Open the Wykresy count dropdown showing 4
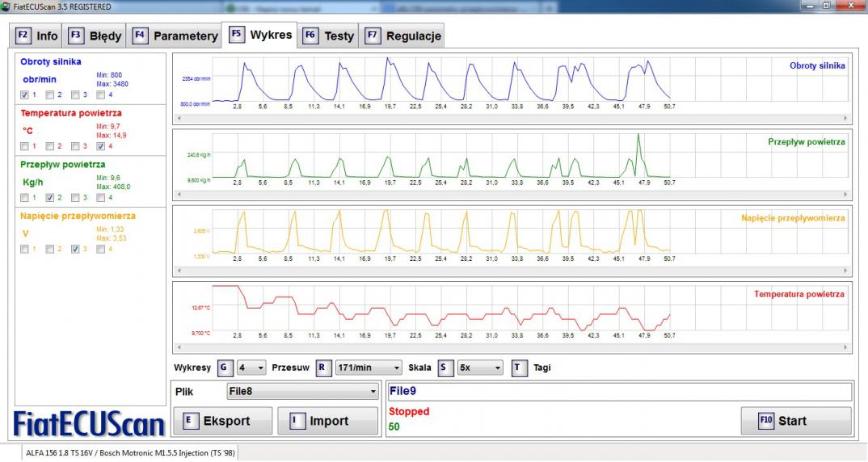868x462 pixels. pos(251,367)
